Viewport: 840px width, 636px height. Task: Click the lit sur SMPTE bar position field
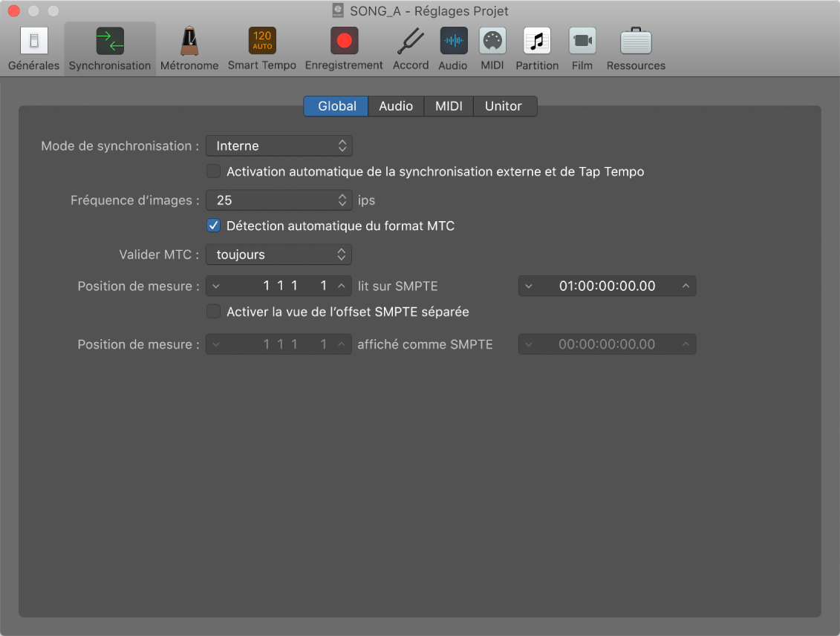click(279, 286)
